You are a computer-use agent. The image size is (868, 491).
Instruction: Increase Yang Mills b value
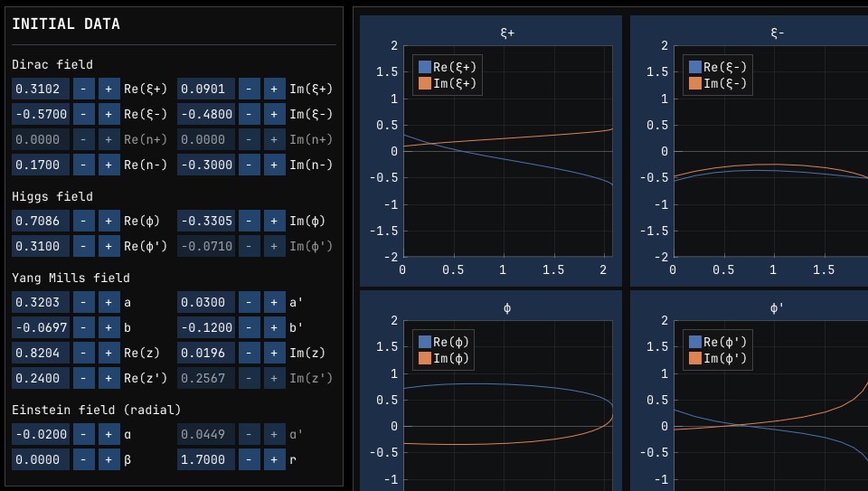(x=109, y=327)
